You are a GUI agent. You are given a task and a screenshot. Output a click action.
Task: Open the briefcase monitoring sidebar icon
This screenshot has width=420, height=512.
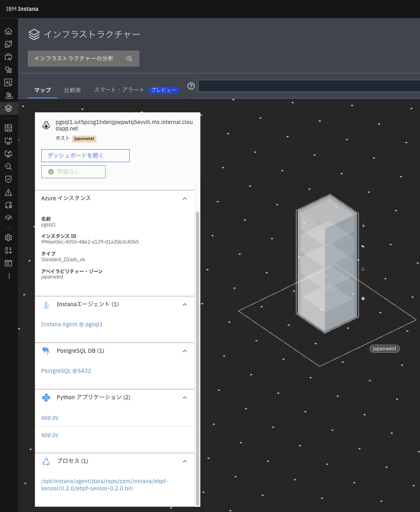pos(8,57)
